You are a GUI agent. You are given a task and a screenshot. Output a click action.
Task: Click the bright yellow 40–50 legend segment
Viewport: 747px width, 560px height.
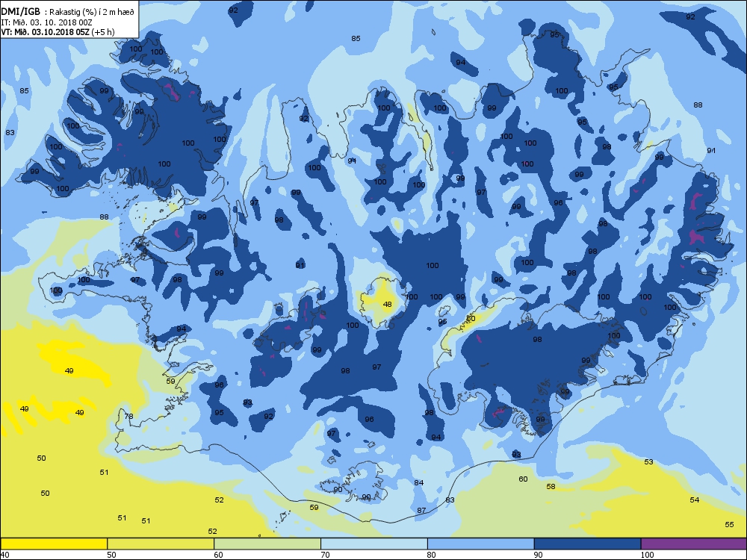(x=54, y=544)
